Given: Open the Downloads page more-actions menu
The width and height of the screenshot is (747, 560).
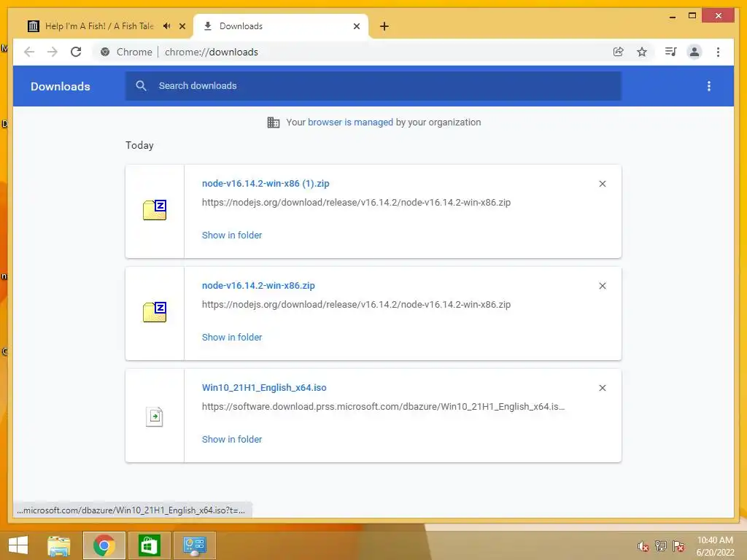Looking at the screenshot, I should 709,86.
